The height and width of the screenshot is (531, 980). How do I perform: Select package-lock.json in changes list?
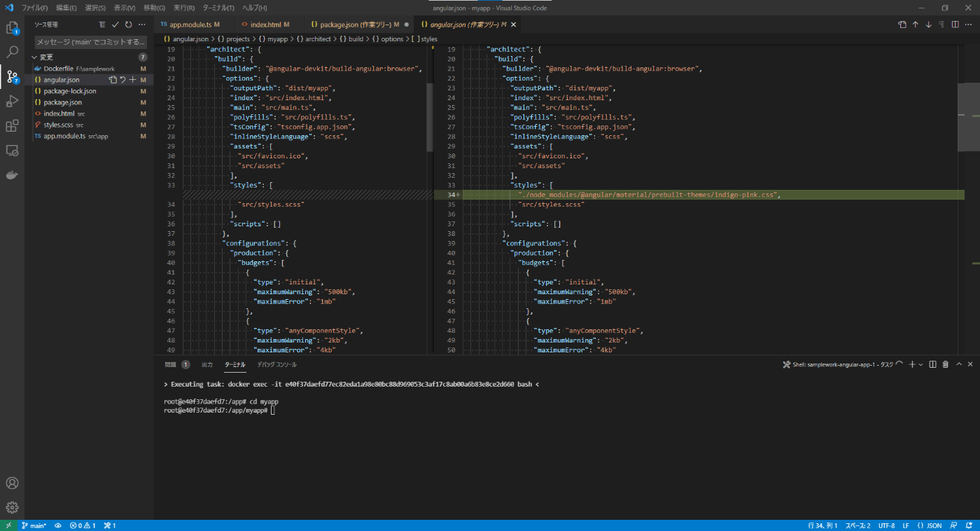(x=90, y=91)
